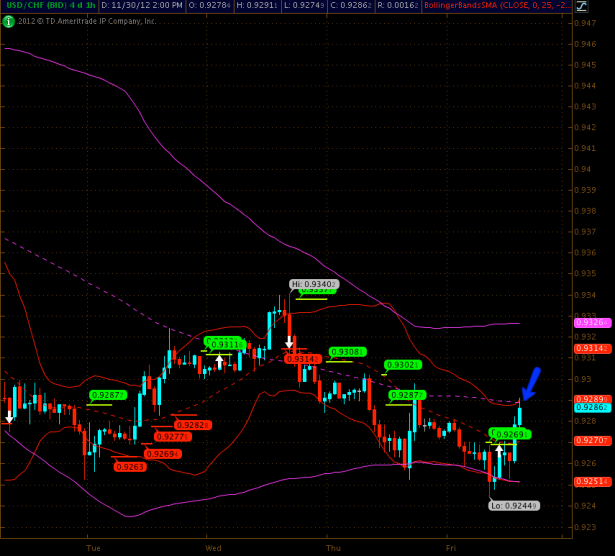
Task: Click the Wed label on time axis
Action: 213,548
